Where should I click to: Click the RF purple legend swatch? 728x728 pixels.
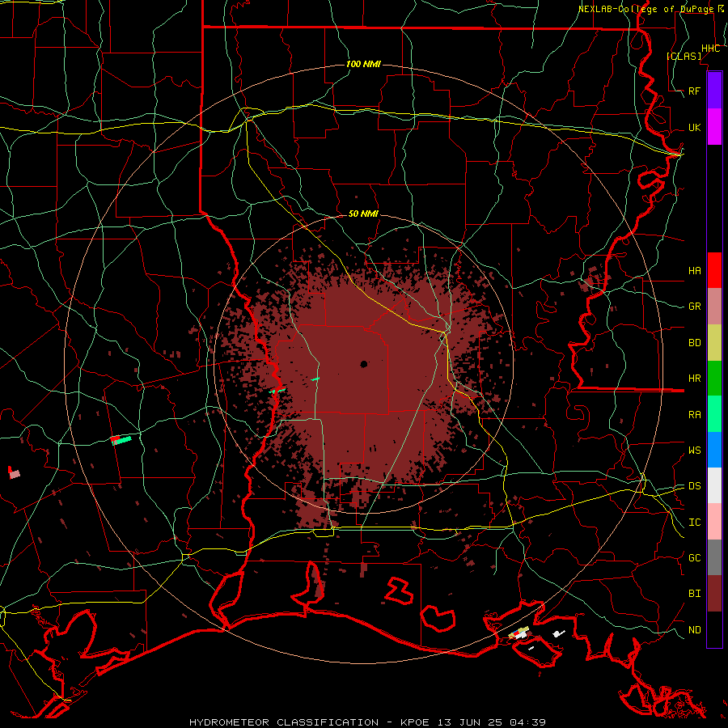[714, 91]
